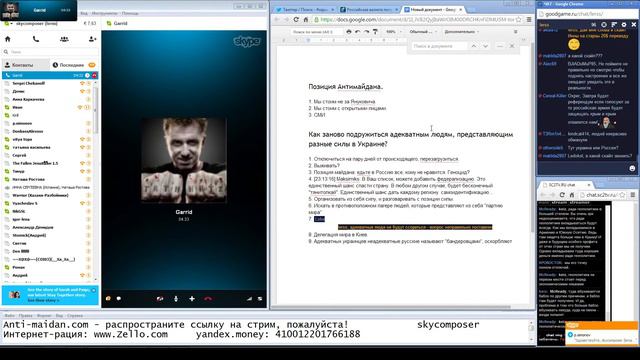Open the Skype dial pad phone icon
This screenshot has height=360, width=640.
point(36,39)
